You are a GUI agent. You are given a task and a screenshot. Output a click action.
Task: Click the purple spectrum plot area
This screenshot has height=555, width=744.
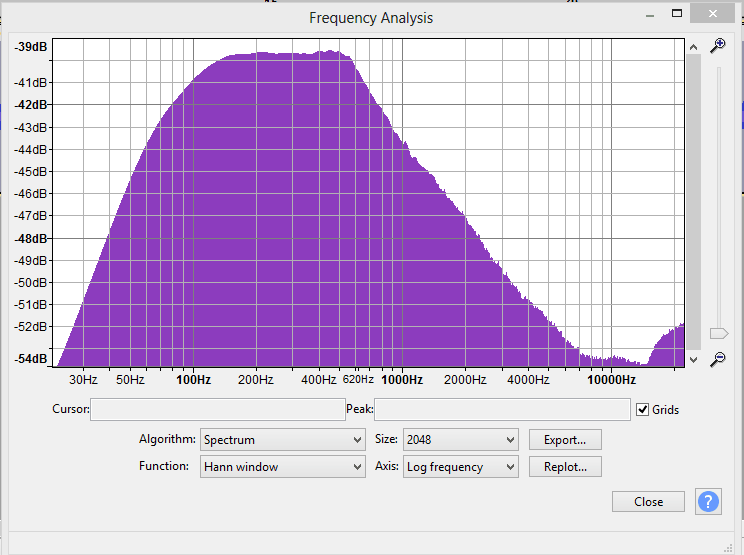[368, 203]
